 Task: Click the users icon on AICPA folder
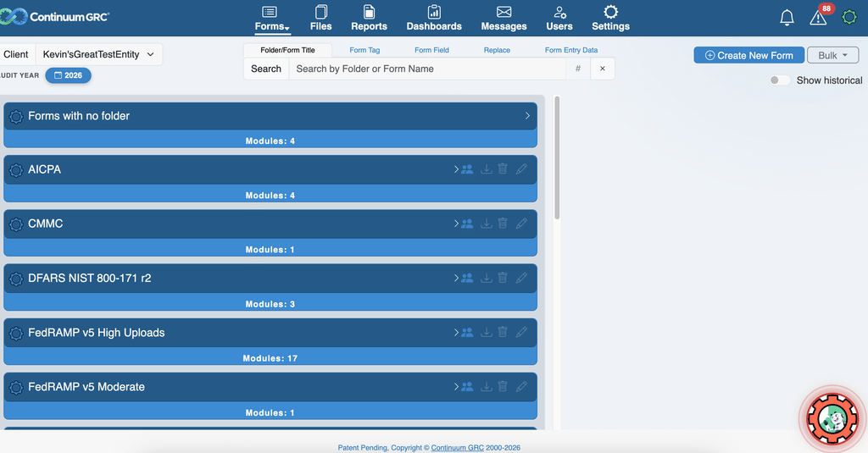pyautogui.click(x=467, y=169)
